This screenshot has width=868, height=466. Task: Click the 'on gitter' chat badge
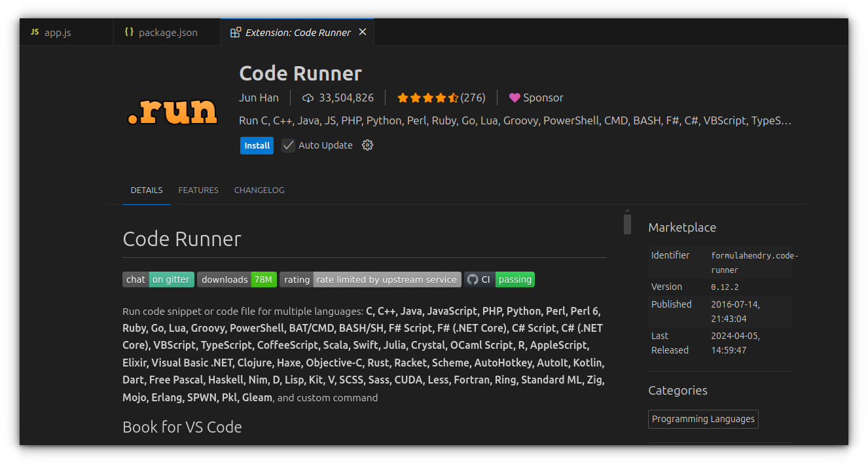171,279
